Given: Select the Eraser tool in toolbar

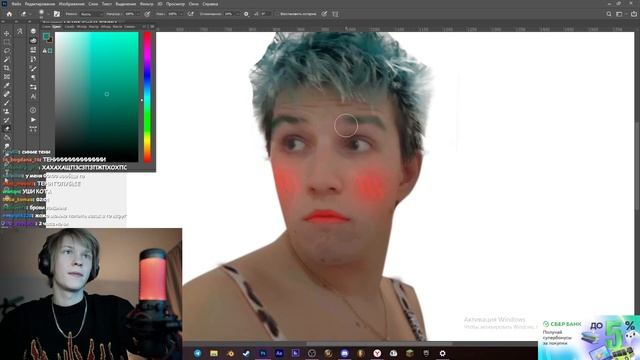Looking at the screenshot, I should [7, 128].
